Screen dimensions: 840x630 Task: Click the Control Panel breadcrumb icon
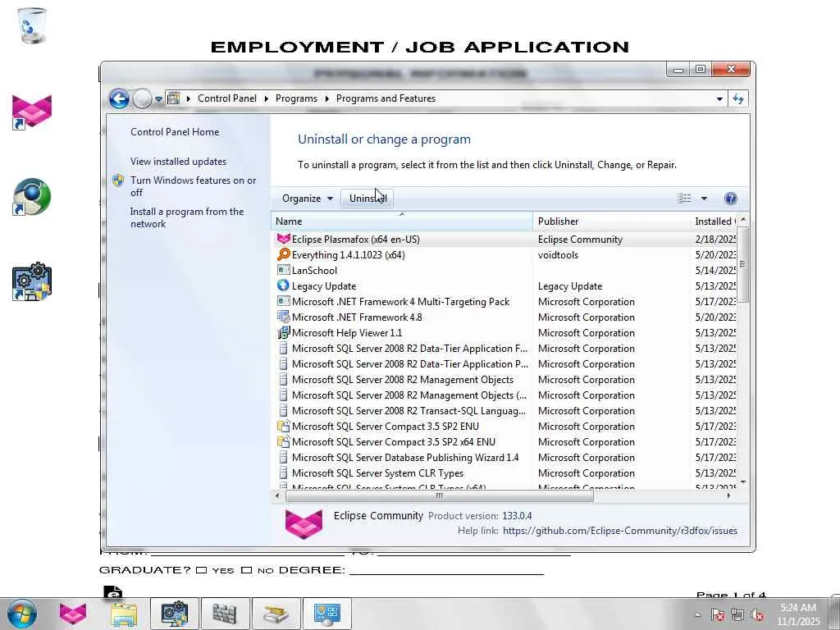(174, 98)
